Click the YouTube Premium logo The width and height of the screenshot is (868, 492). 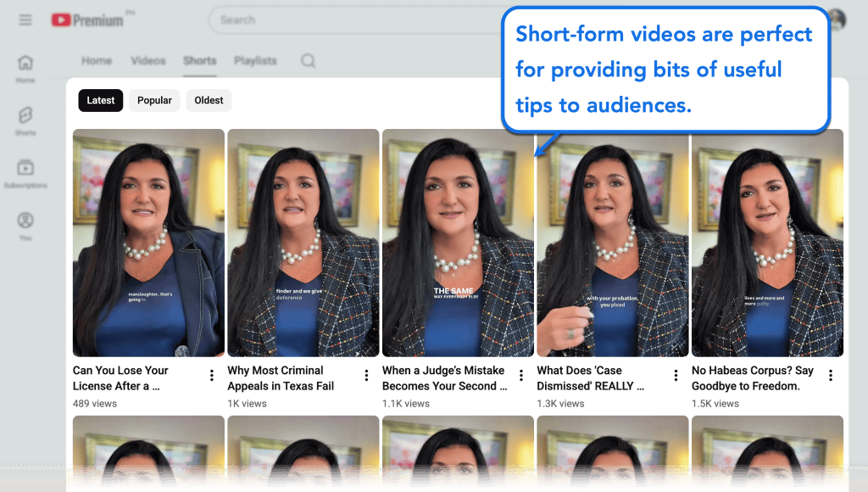[87, 20]
